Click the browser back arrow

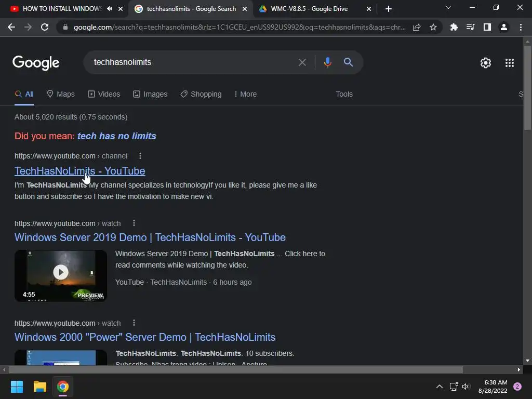11,27
